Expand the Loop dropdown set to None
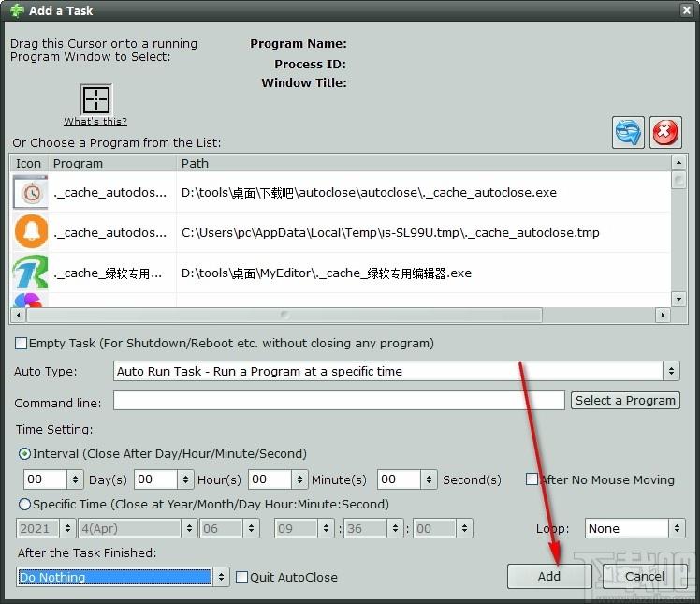 click(x=634, y=528)
